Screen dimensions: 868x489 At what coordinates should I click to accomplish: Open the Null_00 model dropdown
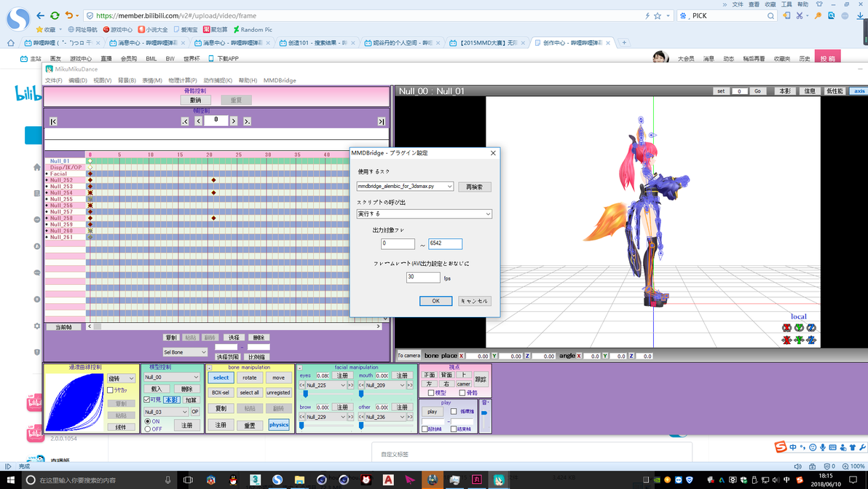(x=171, y=377)
